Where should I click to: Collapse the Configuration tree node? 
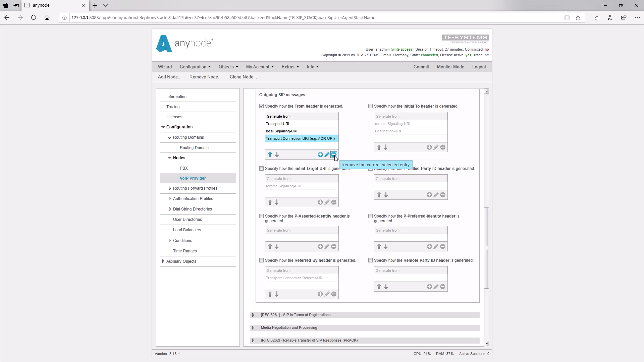click(163, 127)
